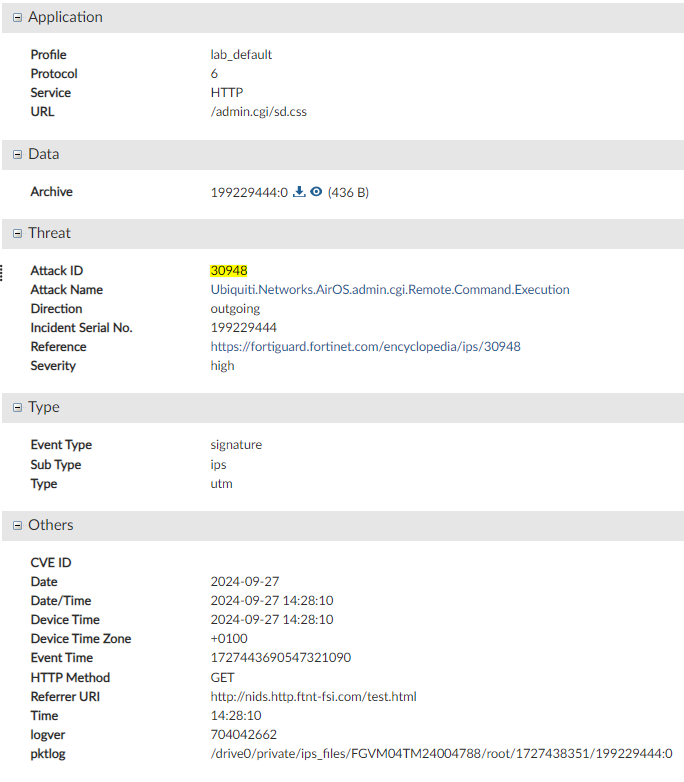
Task: Download the archive 199229444:0 file
Action: [298, 192]
